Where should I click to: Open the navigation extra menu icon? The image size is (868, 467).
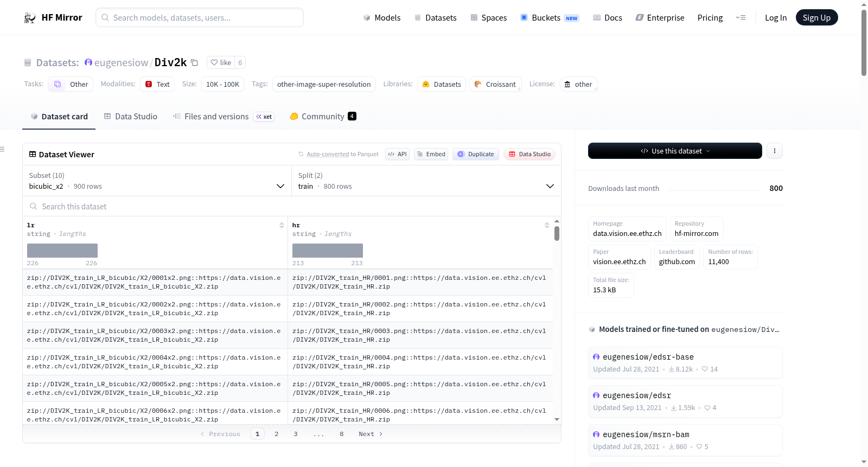click(741, 17)
